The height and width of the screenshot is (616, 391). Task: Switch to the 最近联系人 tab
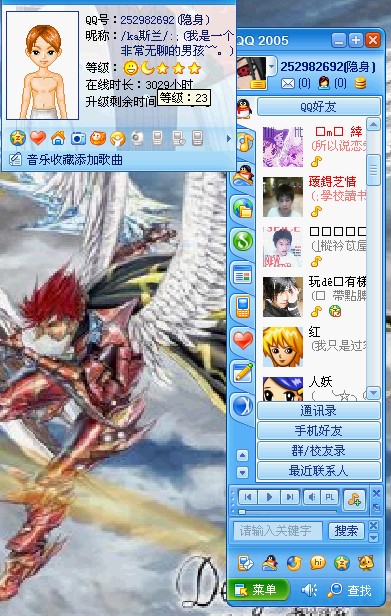pos(319,471)
